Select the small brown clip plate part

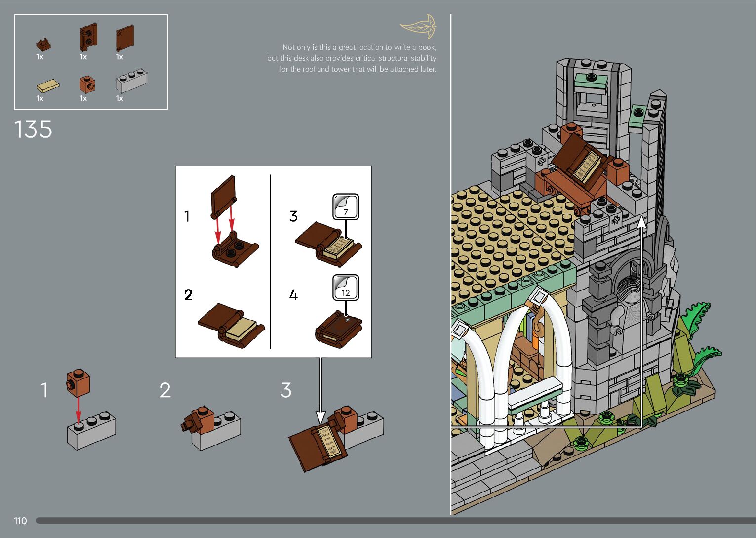[x=43, y=44]
